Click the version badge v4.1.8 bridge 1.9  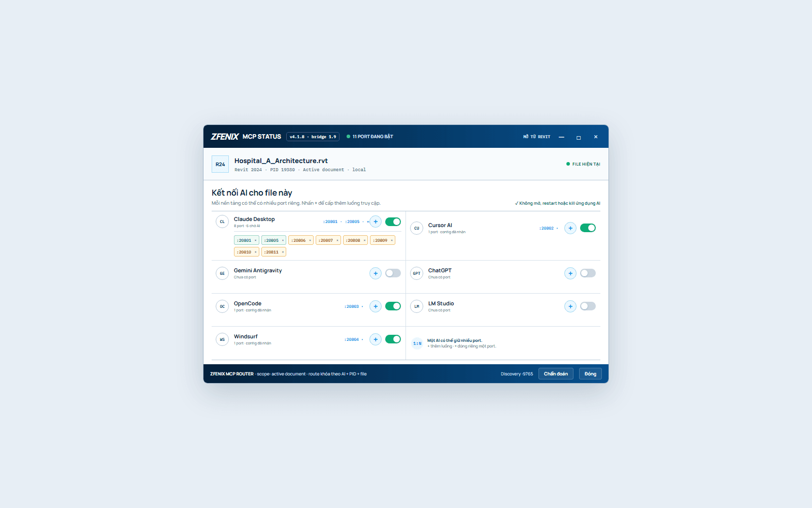[313, 137]
